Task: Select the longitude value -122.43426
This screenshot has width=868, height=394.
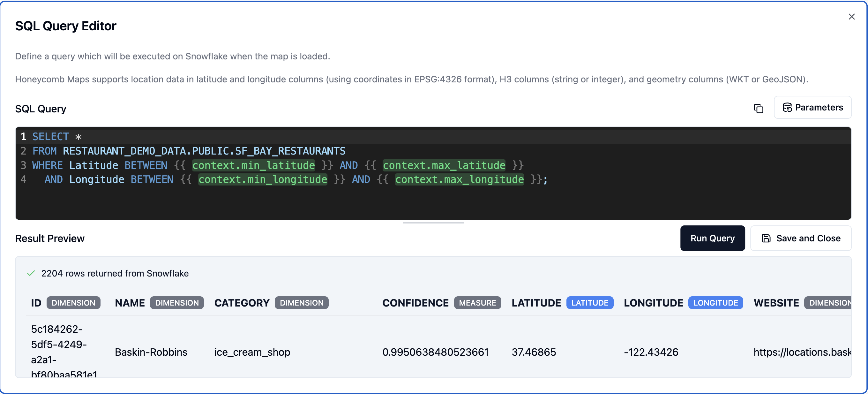Action: pyautogui.click(x=651, y=352)
